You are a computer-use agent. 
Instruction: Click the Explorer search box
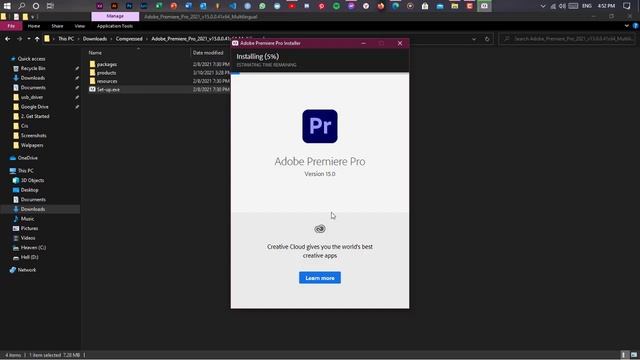point(567,39)
